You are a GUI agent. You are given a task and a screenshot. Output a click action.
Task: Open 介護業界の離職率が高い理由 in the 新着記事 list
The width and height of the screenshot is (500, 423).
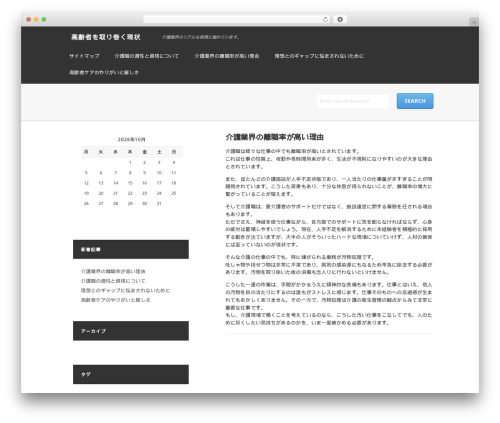tap(113, 271)
